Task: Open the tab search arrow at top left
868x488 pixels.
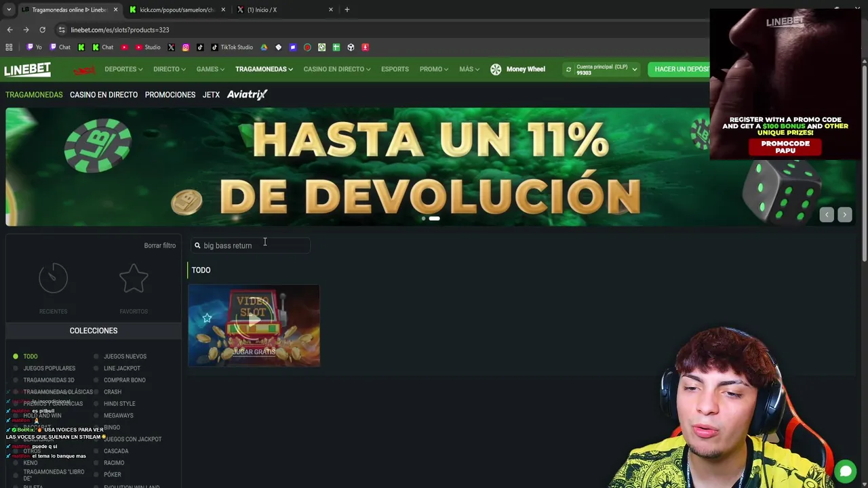Action: (x=8, y=9)
